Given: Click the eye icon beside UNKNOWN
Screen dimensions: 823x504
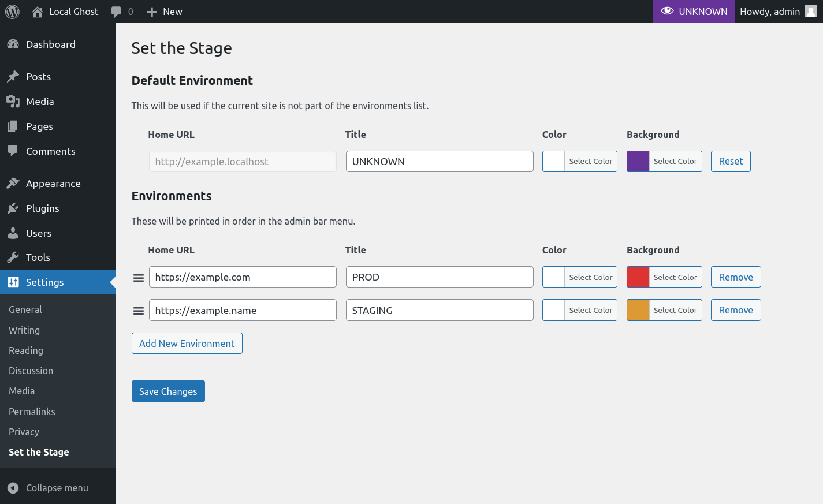Looking at the screenshot, I should tap(667, 11).
